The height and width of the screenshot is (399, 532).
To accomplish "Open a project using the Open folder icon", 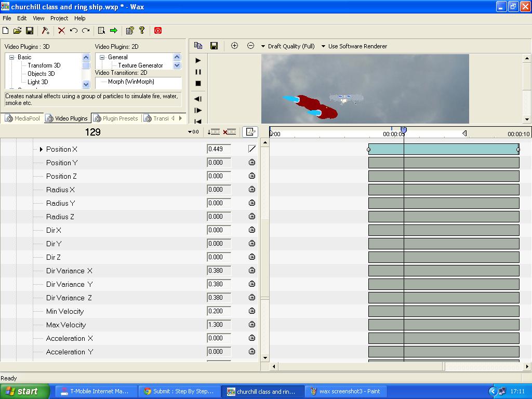I will pos(17,31).
